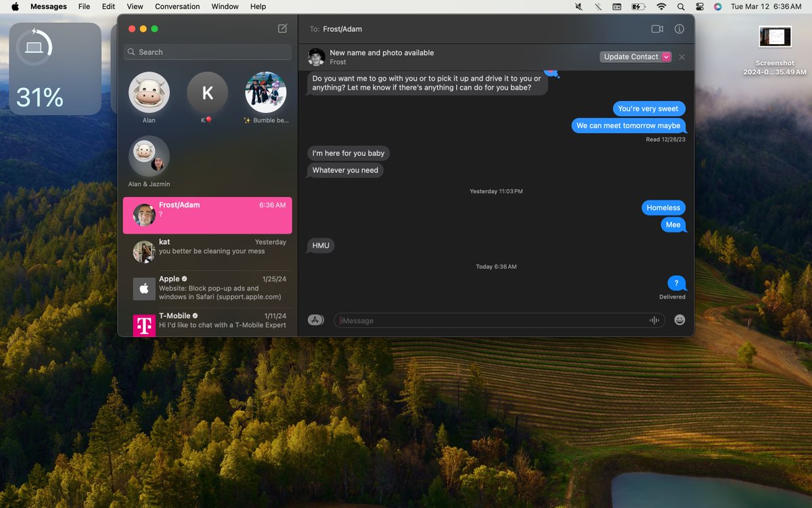Click "Do you want me to go" message
The height and width of the screenshot is (508, 812).
pos(427,83)
